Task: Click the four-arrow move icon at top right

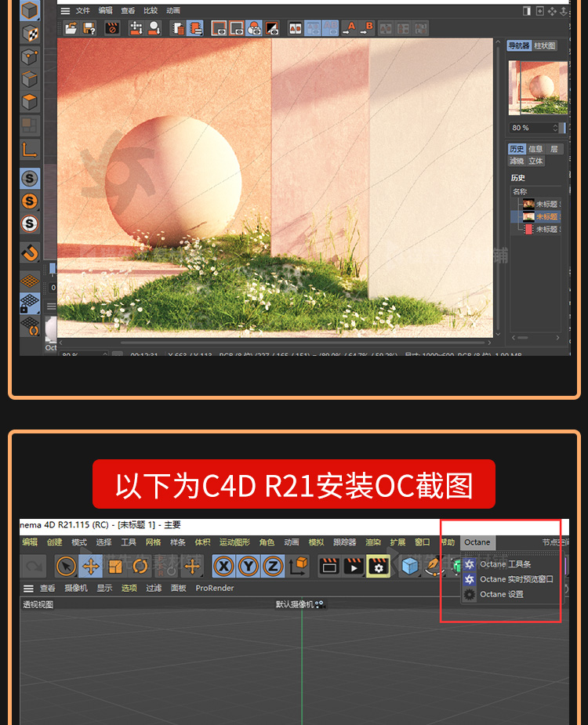Action: pyautogui.click(x=552, y=11)
